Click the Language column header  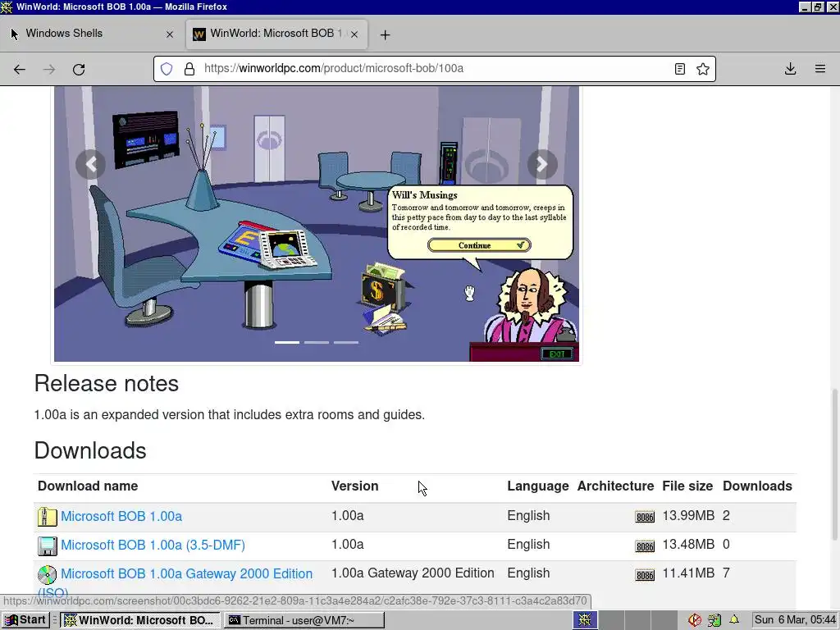538,486
